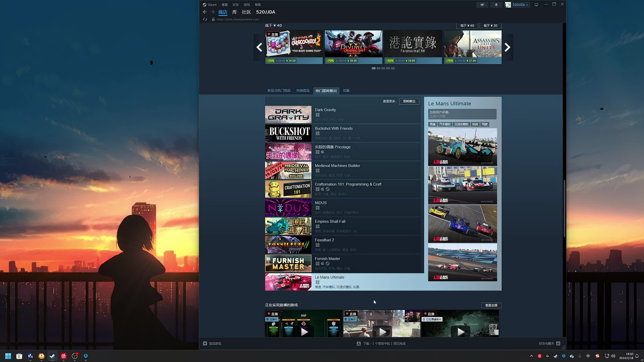Viewport: 644px width, 362px height.
Task: Click the 即将推出 see more button
Action: tap(409, 101)
